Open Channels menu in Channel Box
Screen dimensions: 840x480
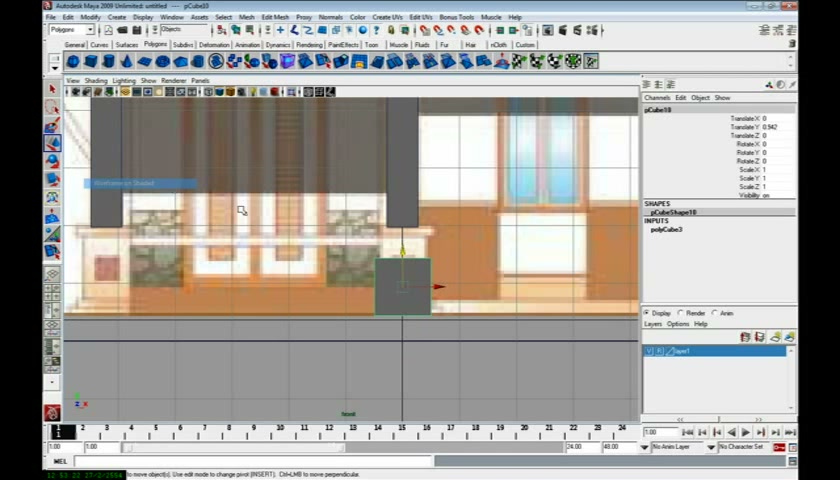click(657, 98)
